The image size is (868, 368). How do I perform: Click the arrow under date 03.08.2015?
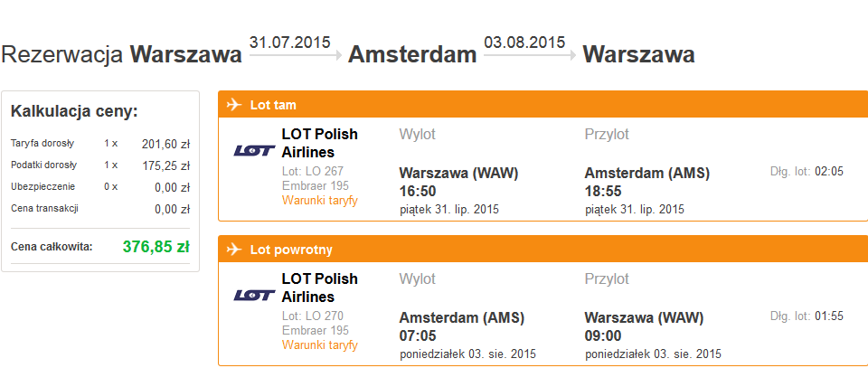coord(530,55)
